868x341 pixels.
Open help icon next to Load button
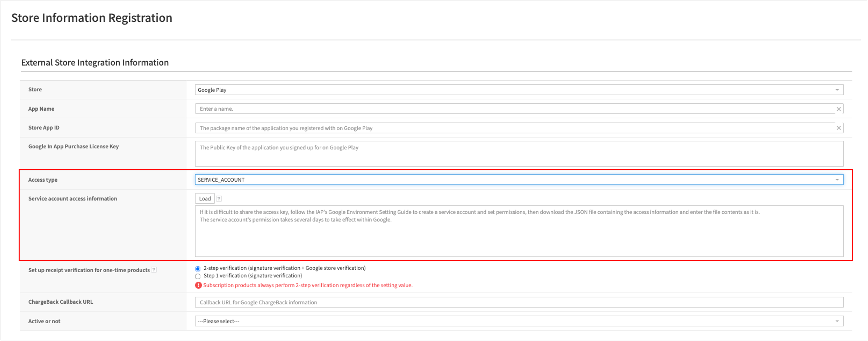pyautogui.click(x=219, y=199)
